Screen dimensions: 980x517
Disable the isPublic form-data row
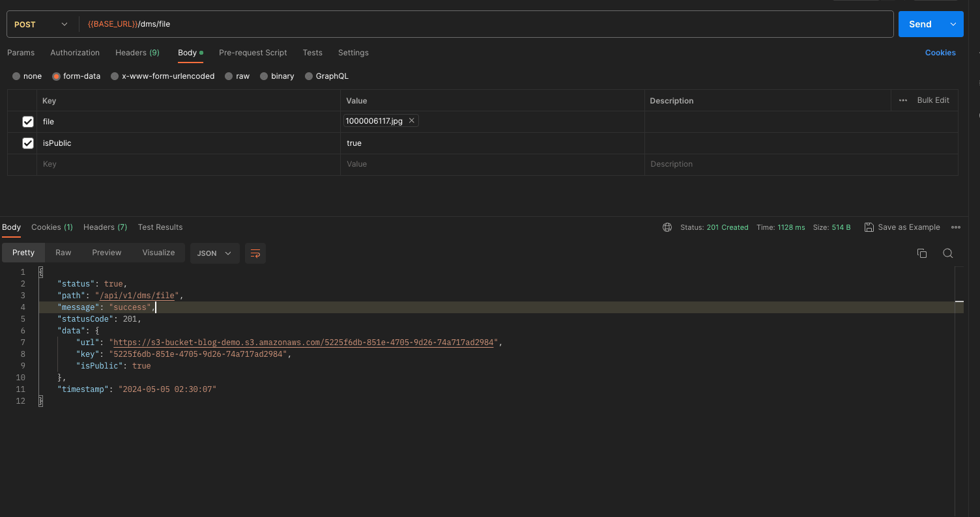(x=27, y=143)
